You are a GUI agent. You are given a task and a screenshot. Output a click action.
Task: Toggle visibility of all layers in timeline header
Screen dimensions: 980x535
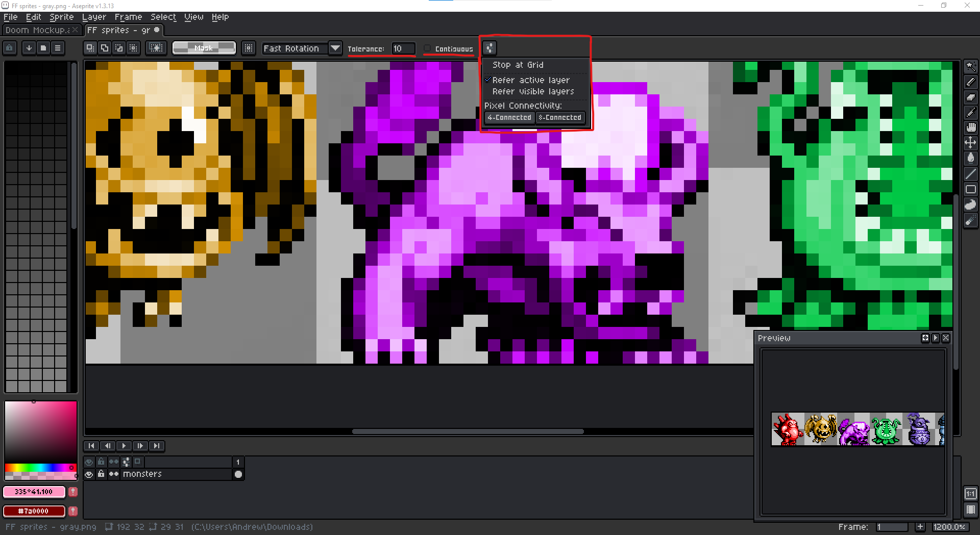pyautogui.click(x=89, y=462)
